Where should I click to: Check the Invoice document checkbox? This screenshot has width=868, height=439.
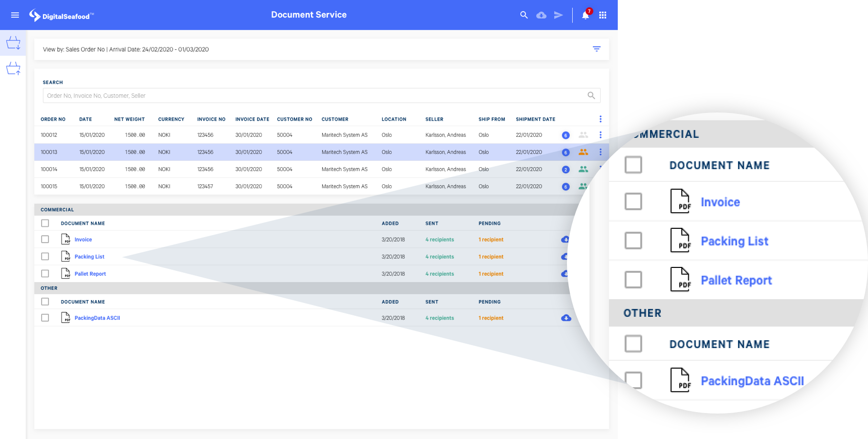coord(45,240)
